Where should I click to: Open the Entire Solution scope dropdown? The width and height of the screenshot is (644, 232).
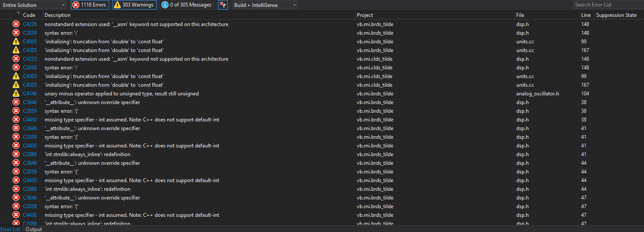coord(33,5)
